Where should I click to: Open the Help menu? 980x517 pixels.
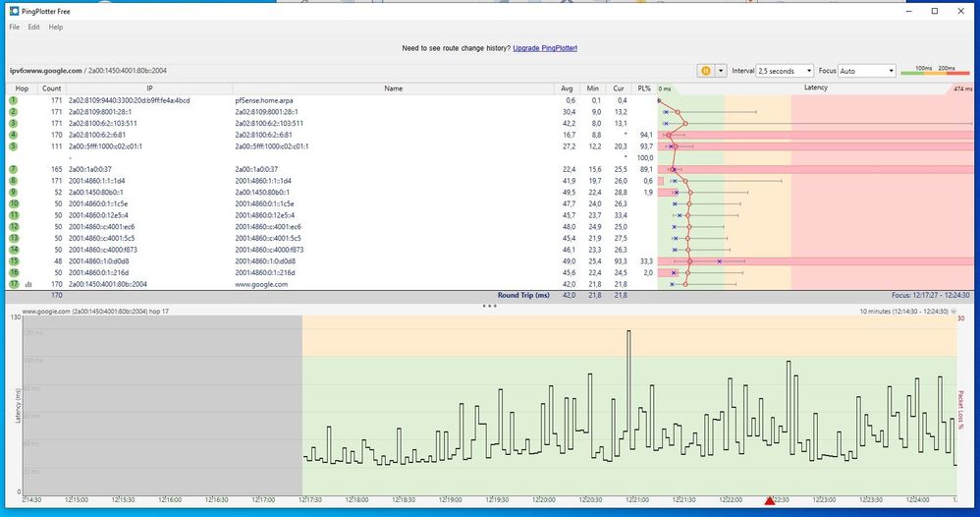click(x=56, y=27)
